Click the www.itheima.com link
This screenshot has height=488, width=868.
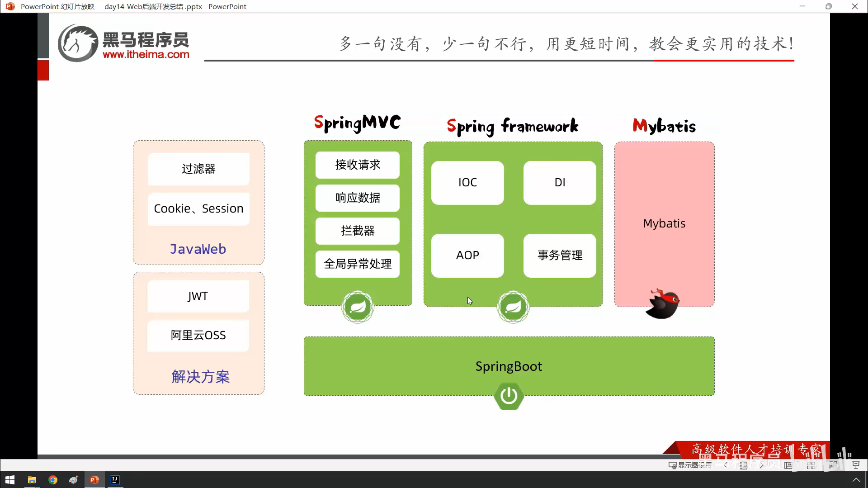(x=146, y=54)
